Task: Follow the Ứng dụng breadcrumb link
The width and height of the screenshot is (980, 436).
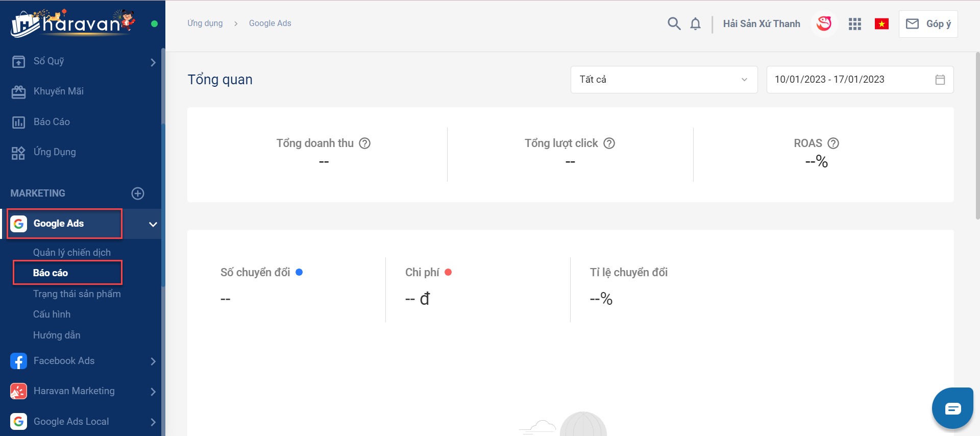Action: [x=205, y=23]
